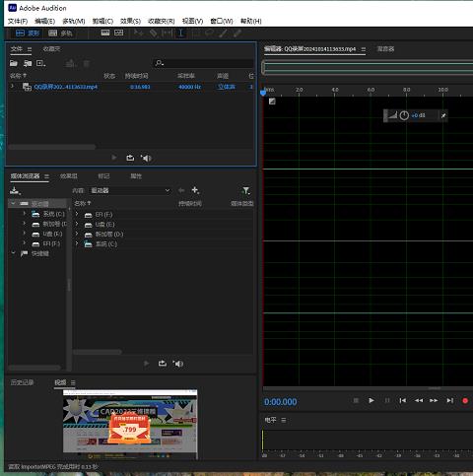Click Loop Playback icon in Files panel
Screen dimensions: 473x476
pyautogui.click(x=130, y=158)
